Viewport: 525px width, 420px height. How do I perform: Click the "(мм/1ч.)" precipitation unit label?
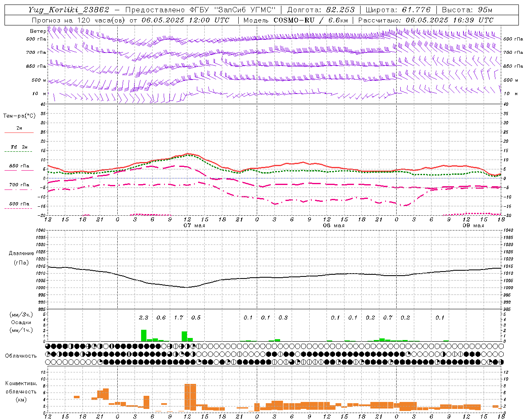[21, 330]
